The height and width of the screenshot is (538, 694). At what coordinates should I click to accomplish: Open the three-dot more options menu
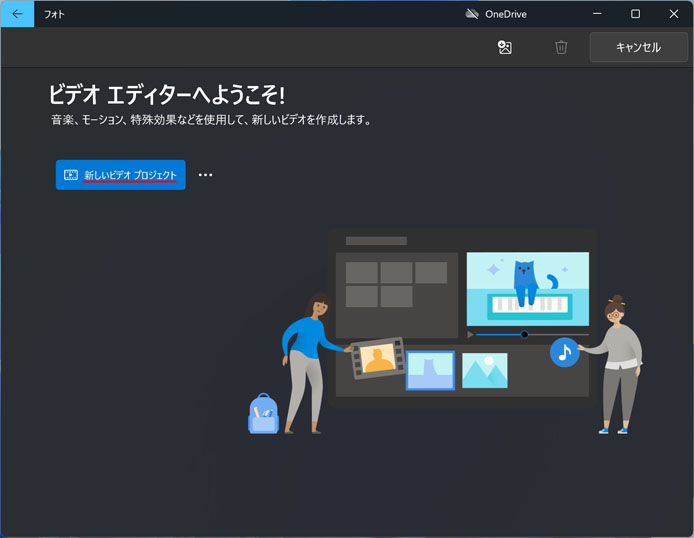pos(205,175)
